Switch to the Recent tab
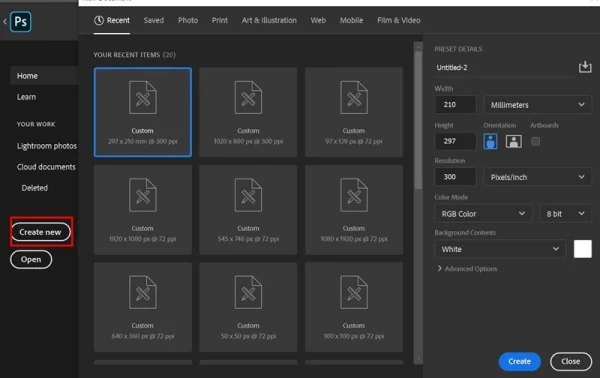The width and height of the screenshot is (600, 378). coord(112,20)
